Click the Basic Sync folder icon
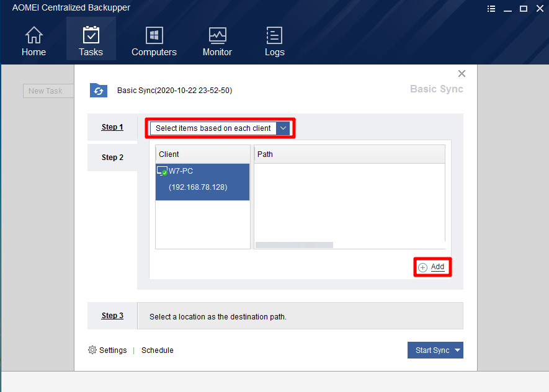The width and height of the screenshot is (549, 392). [x=99, y=91]
